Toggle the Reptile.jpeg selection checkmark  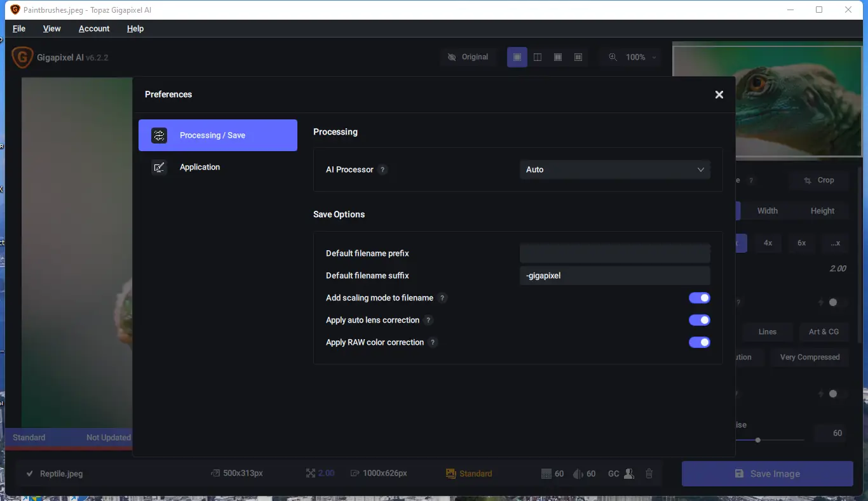(x=30, y=474)
